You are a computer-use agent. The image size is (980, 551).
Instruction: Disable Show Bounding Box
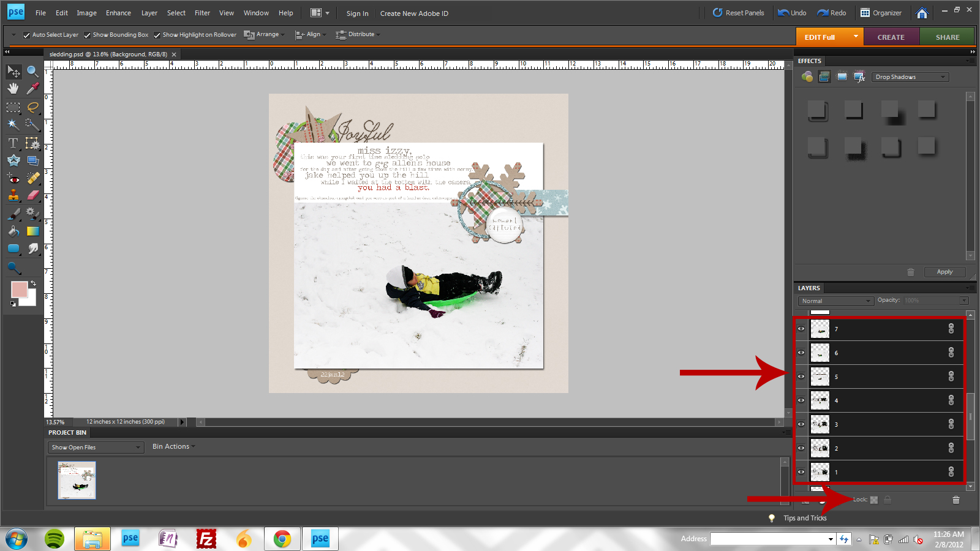coord(87,34)
